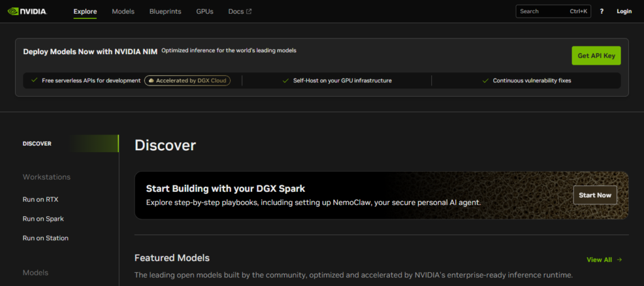Click the Accelerated by DGX Cloud badge
The height and width of the screenshot is (286, 644).
coord(187,81)
